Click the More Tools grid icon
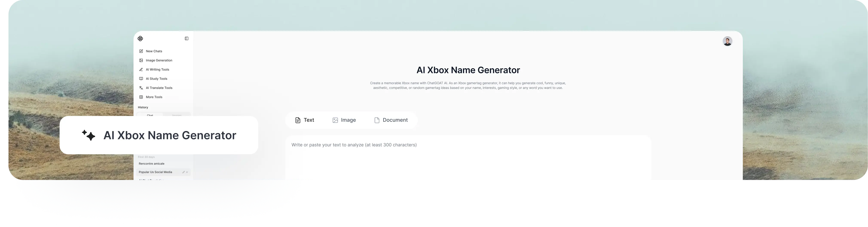Viewport: 868px width, 227px height. tap(141, 97)
